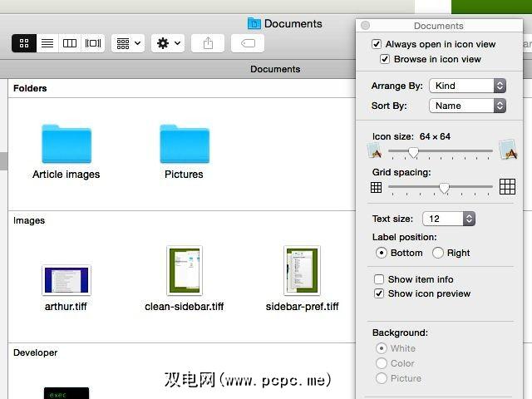
Task: Switch to icon view in toolbar
Action: 24,43
